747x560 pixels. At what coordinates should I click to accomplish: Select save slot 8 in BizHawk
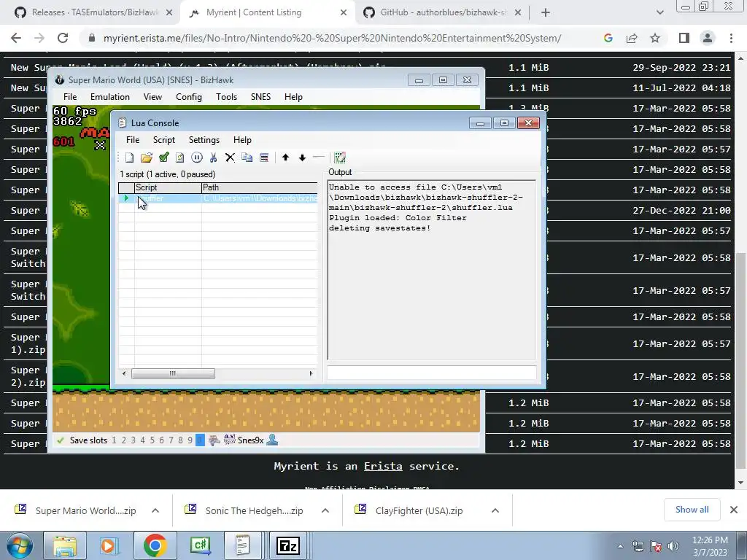click(x=180, y=440)
